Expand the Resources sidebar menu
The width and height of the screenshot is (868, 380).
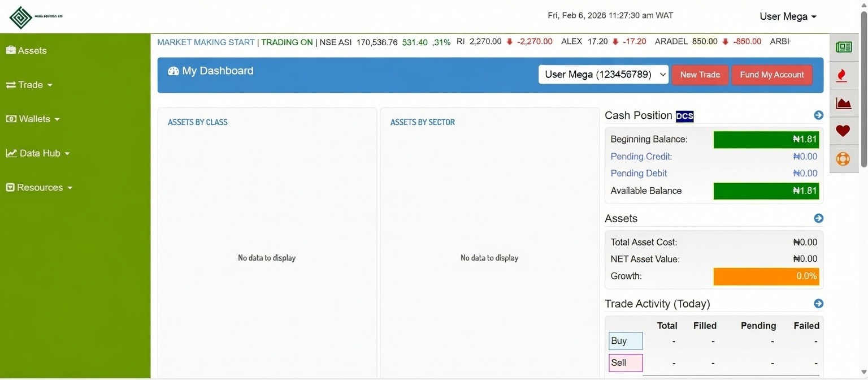tap(39, 187)
